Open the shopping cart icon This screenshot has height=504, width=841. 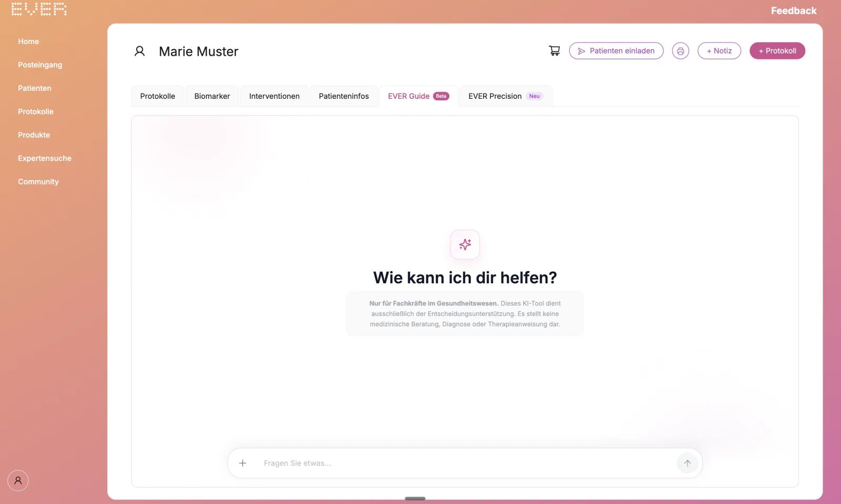555,50
